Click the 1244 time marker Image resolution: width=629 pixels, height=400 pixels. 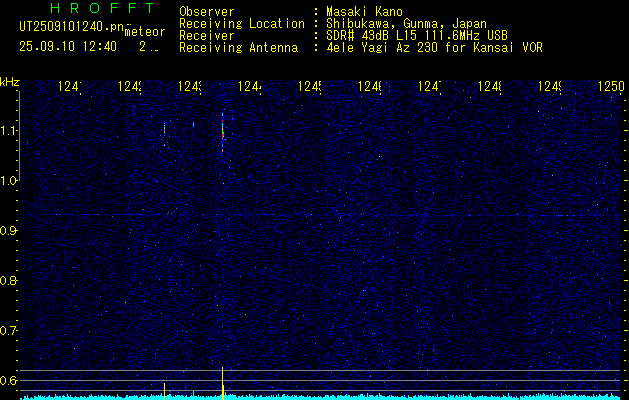250,86
